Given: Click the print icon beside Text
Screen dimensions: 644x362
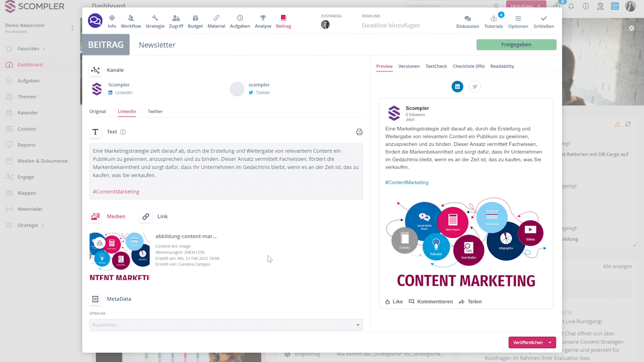Looking at the screenshot, I should click(359, 132).
